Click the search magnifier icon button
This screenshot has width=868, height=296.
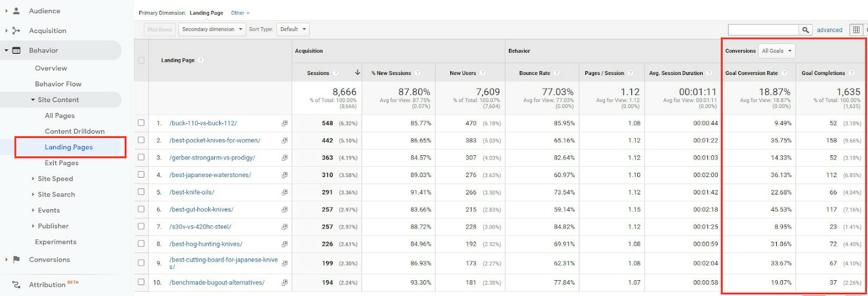tap(806, 30)
